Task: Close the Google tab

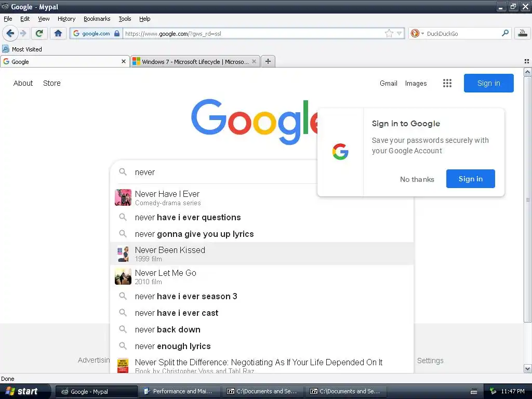Action: [x=124, y=61]
